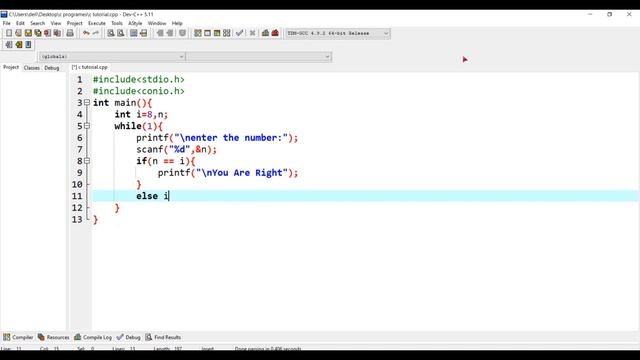Click the Run toolbar icon
640x360 pixels.
207,33
